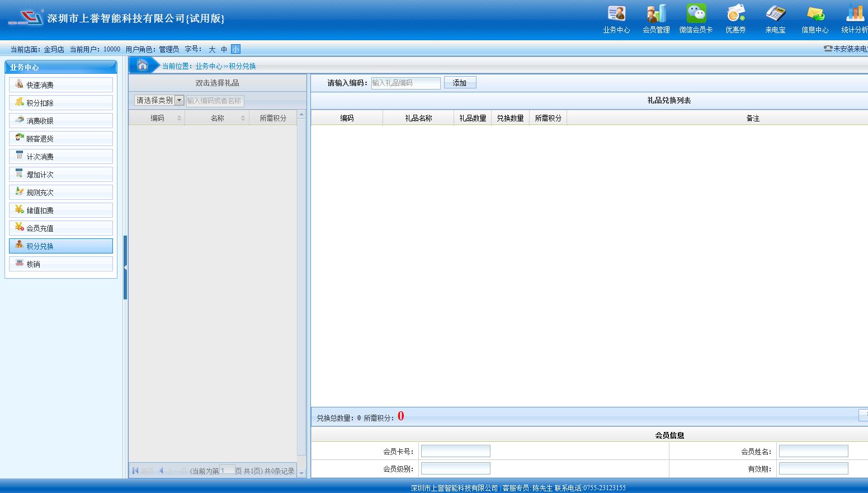Image resolution: width=868 pixels, height=493 pixels.
Task: Click the 来电宝 telephone icon
Action: pos(775,14)
